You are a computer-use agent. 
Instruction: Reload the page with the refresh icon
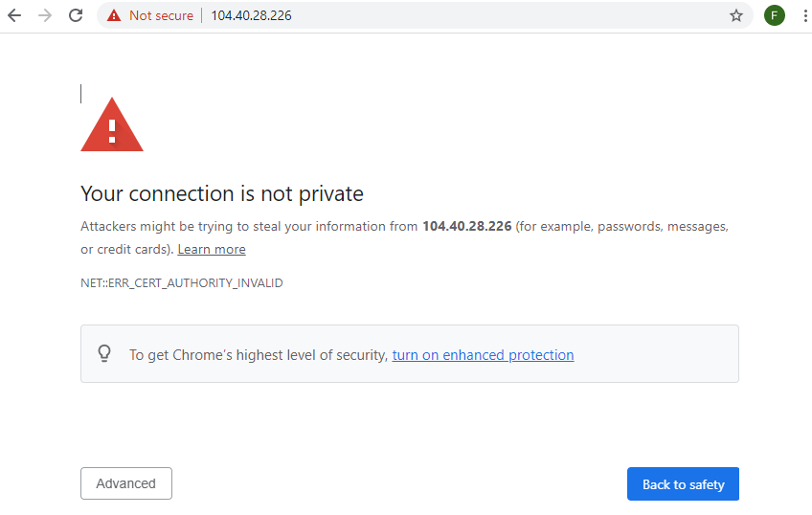coord(76,15)
